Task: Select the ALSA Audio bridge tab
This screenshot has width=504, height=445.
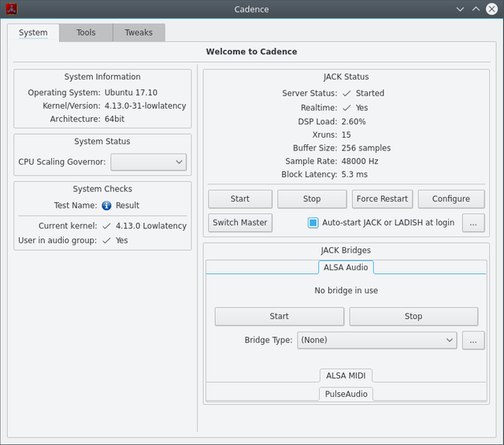Action: coord(346,268)
